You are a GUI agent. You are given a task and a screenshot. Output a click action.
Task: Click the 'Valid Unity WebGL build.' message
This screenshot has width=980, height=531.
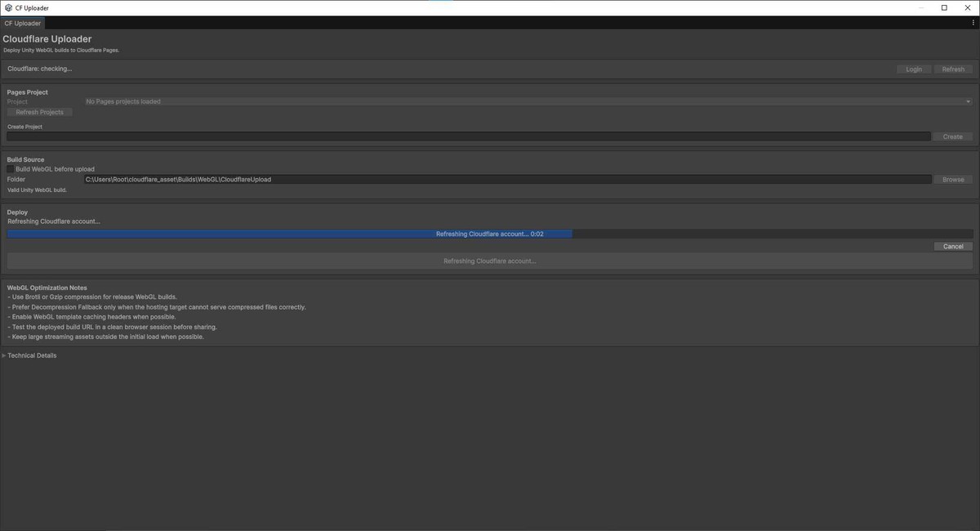tap(37, 190)
